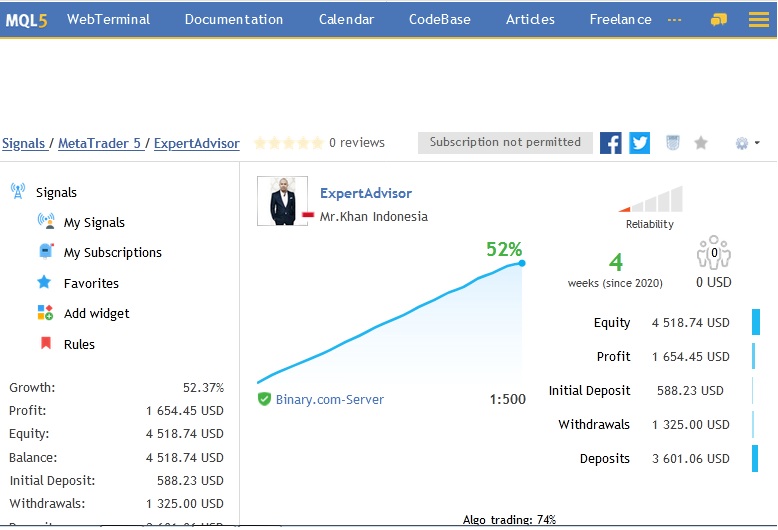
Task: Click the Deposits 3 601.06 USD value
Action: pyautogui.click(x=691, y=459)
